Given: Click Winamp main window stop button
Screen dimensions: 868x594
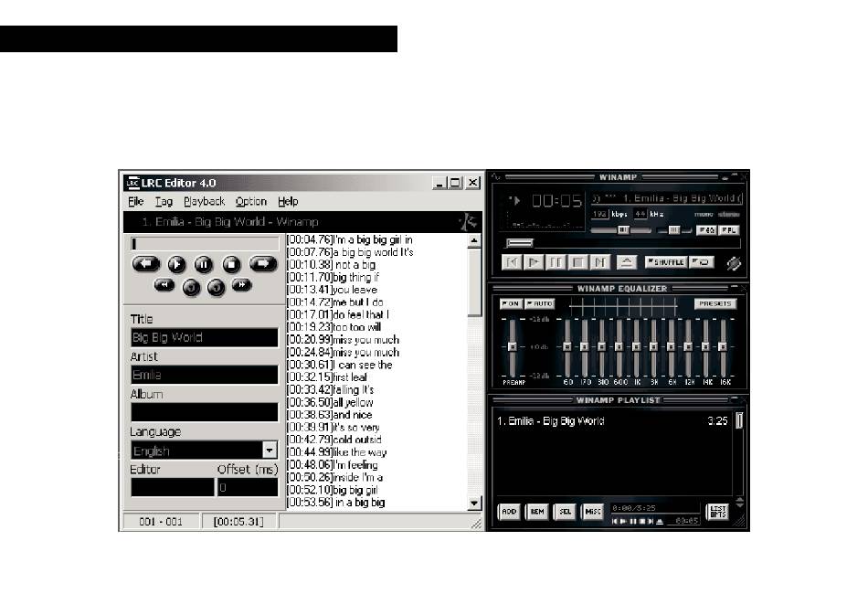Looking at the screenshot, I should [x=577, y=262].
